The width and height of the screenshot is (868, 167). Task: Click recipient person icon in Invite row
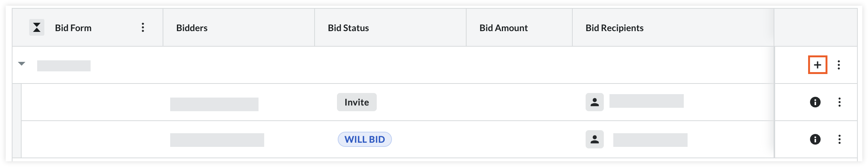coord(595,102)
